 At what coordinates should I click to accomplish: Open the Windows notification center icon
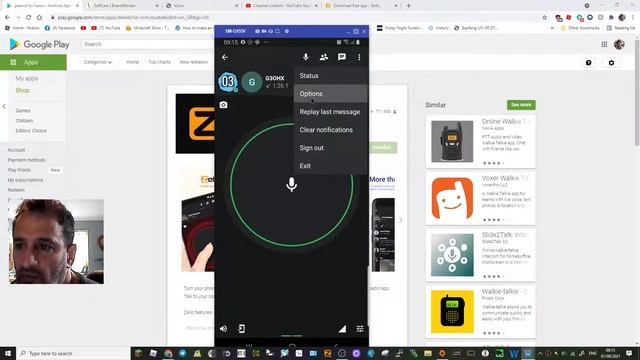629,353
